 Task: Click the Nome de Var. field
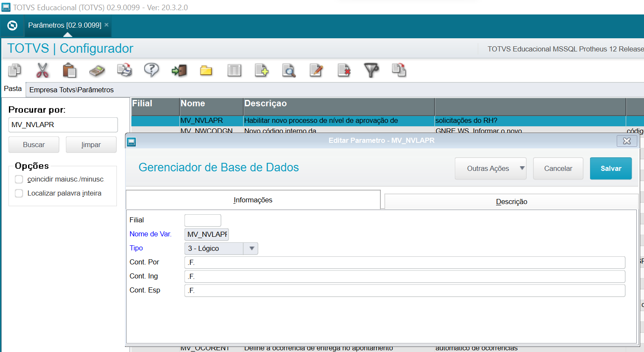(x=207, y=234)
